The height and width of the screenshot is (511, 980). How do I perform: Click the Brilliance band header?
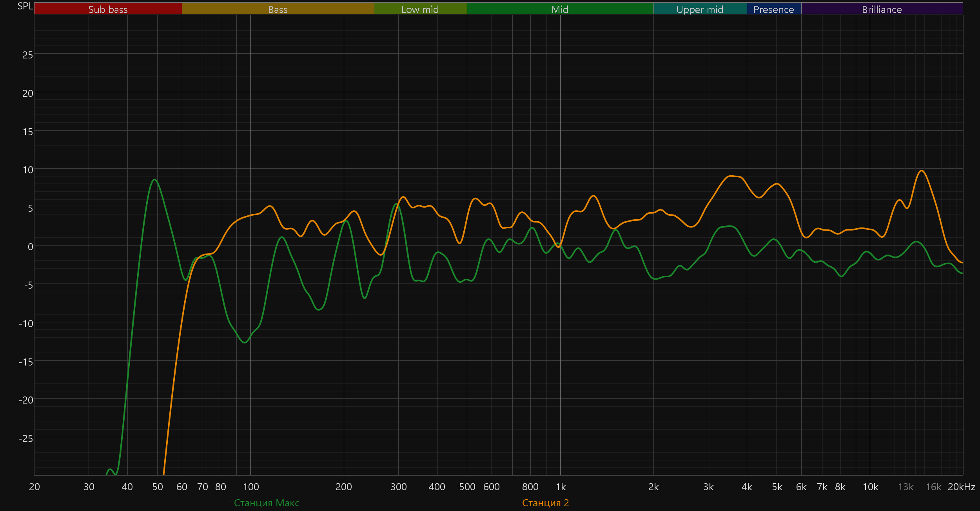[882, 9]
